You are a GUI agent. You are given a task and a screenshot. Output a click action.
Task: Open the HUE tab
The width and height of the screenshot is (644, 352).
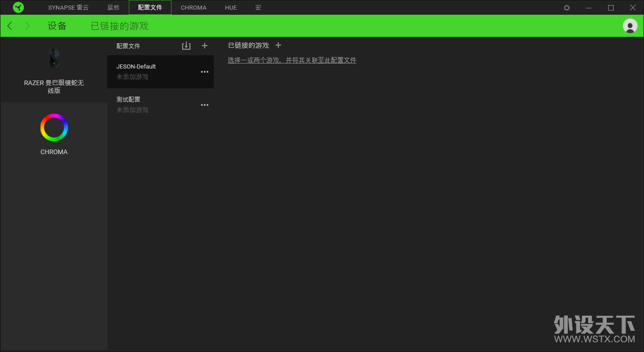(x=231, y=8)
